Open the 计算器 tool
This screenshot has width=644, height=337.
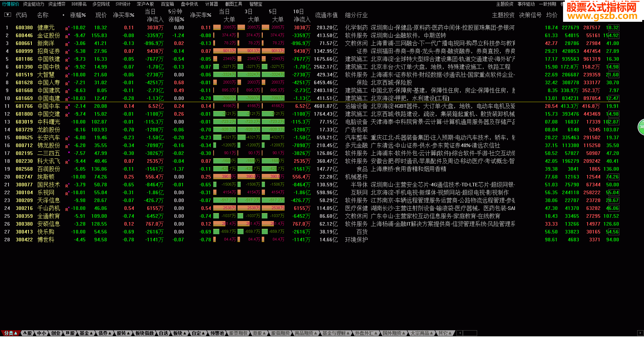[x=211, y=4]
